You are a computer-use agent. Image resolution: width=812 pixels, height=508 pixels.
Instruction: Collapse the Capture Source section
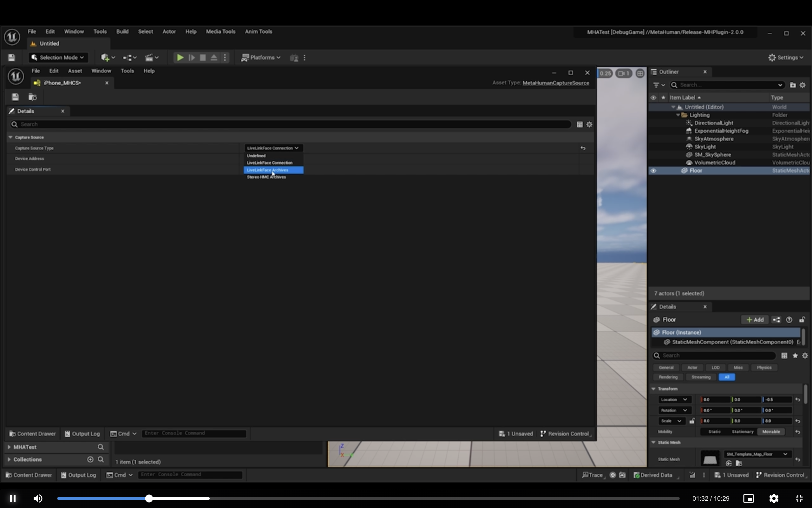click(10, 137)
